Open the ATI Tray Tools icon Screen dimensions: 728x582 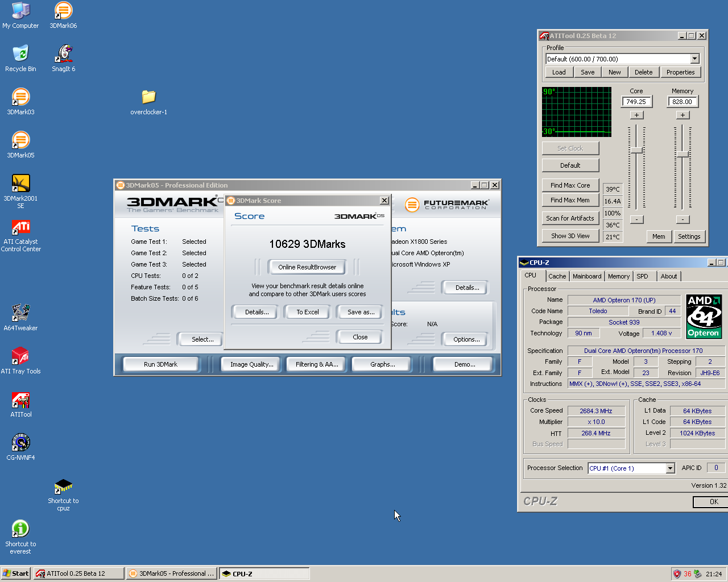(20, 356)
